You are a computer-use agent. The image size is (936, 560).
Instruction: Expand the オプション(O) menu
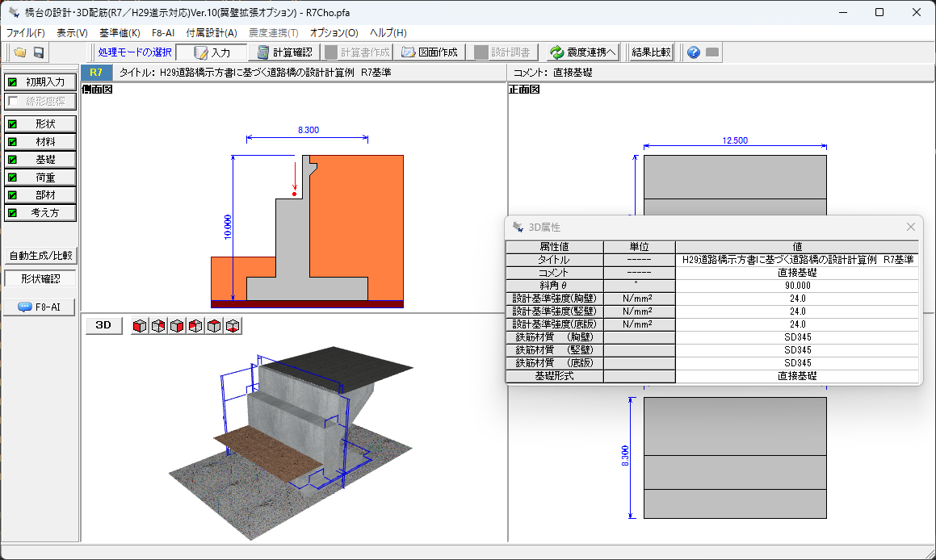point(334,33)
